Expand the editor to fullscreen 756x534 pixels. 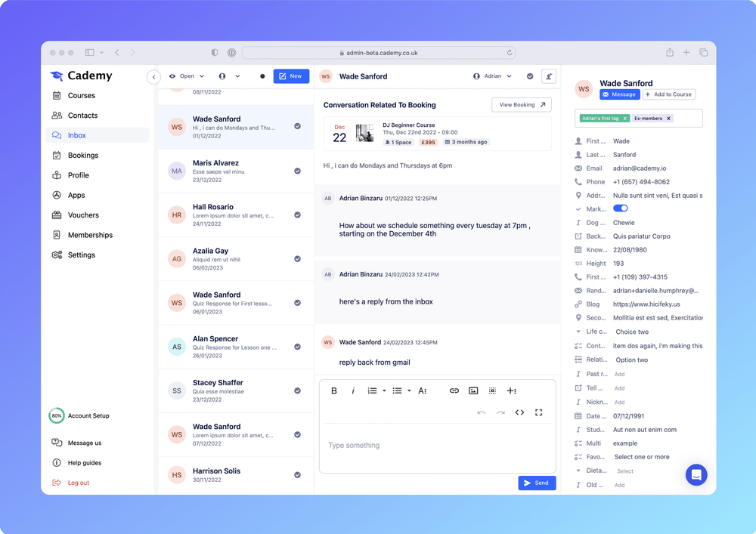(x=539, y=412)
